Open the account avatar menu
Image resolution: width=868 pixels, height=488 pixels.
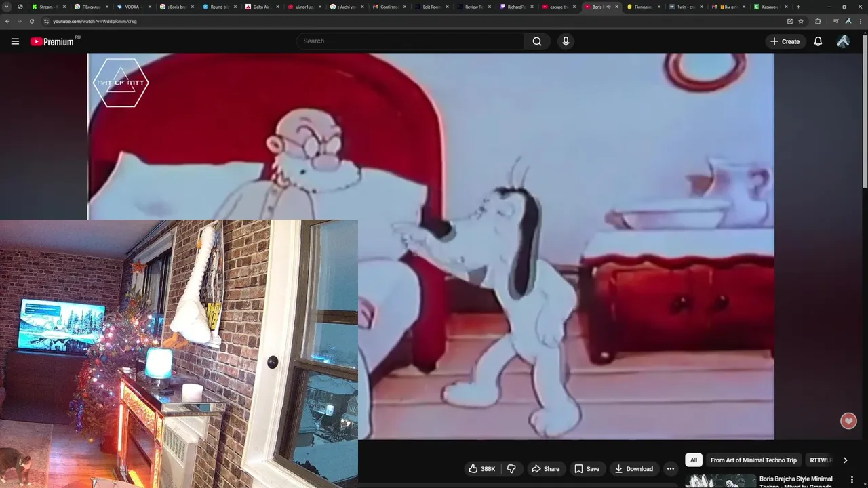[x=843, y=41]
